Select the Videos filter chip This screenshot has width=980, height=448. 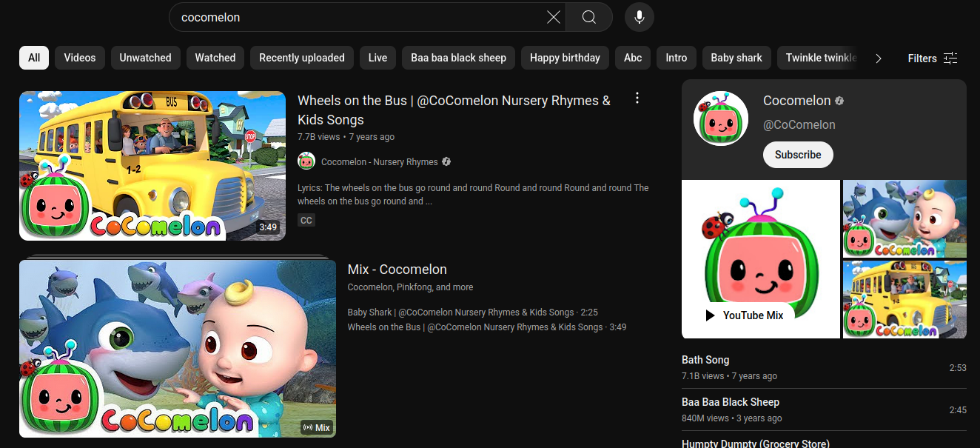(80, 58)
